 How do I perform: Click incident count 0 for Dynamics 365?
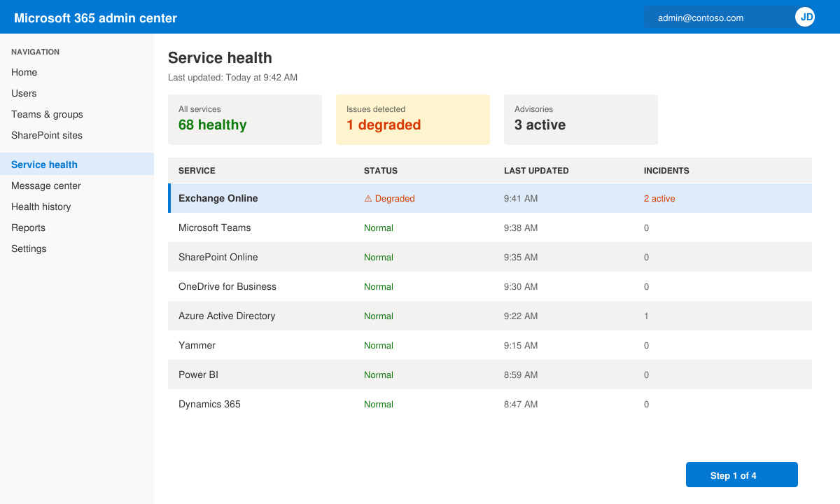click(x=647, y=405)
